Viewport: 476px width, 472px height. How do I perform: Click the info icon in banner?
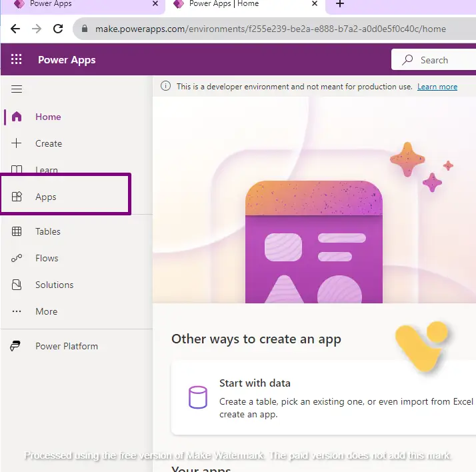click(165, 86)
